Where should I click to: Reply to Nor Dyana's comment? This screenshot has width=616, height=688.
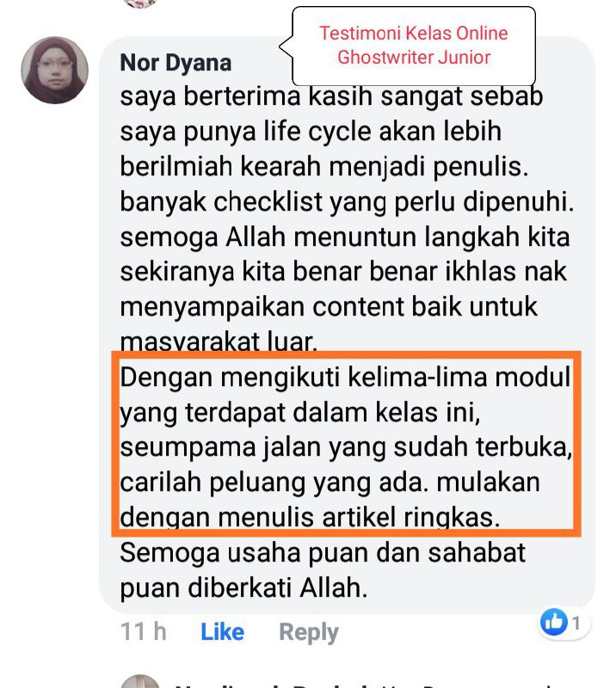309,633
